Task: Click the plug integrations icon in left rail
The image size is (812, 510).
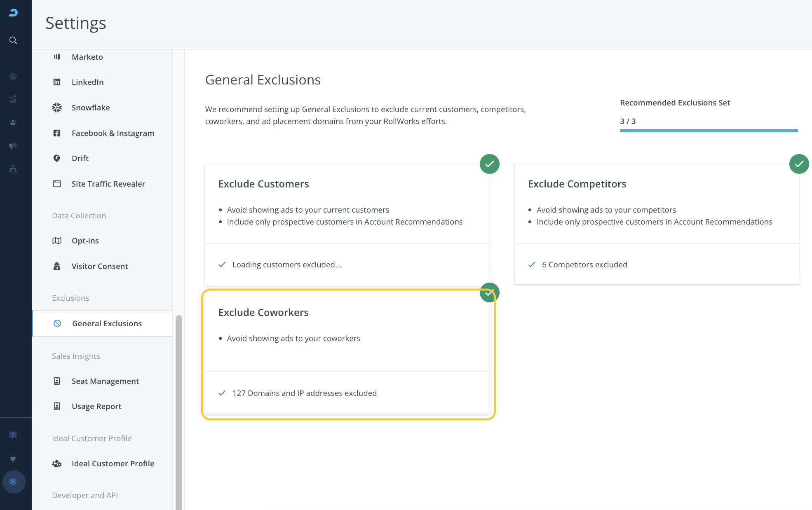Action: [x=13, y=458]
